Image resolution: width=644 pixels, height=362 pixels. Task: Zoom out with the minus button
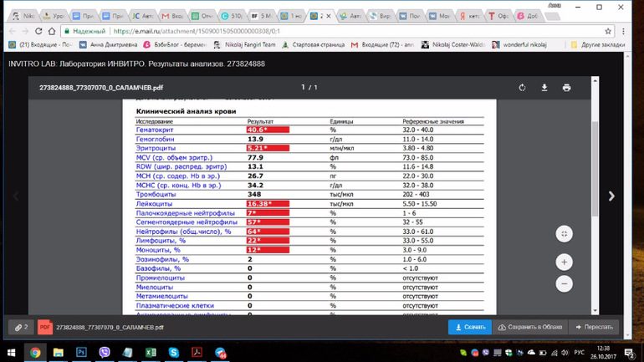tap(564, 284)
